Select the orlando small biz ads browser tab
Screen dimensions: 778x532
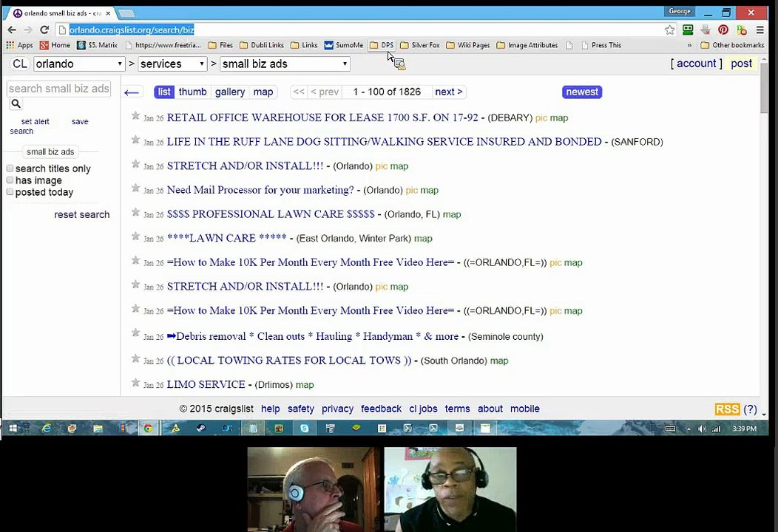[62, 13]
